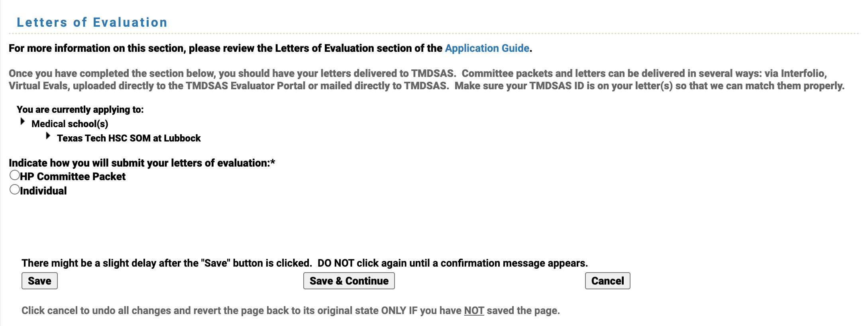Choose Individual for letter submission method
The height and width of the screenshot is (326, 868).
pyautogui.click(x=14, y=189)
